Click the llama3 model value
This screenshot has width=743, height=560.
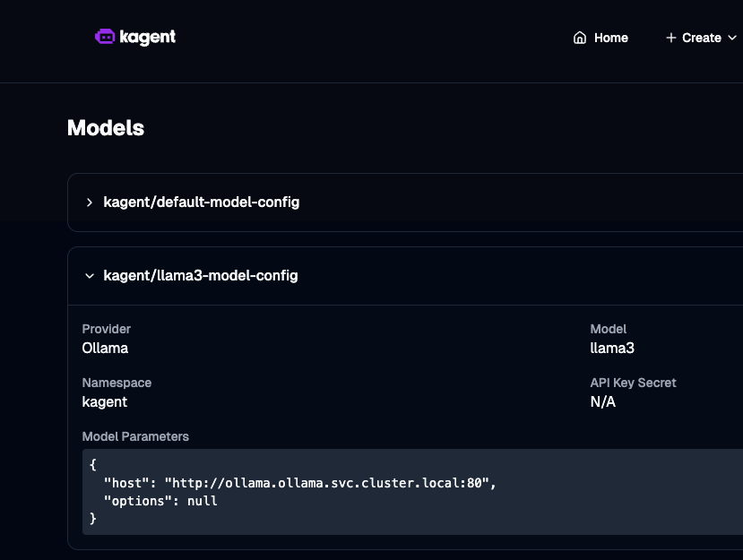click(x=612, y=349)
